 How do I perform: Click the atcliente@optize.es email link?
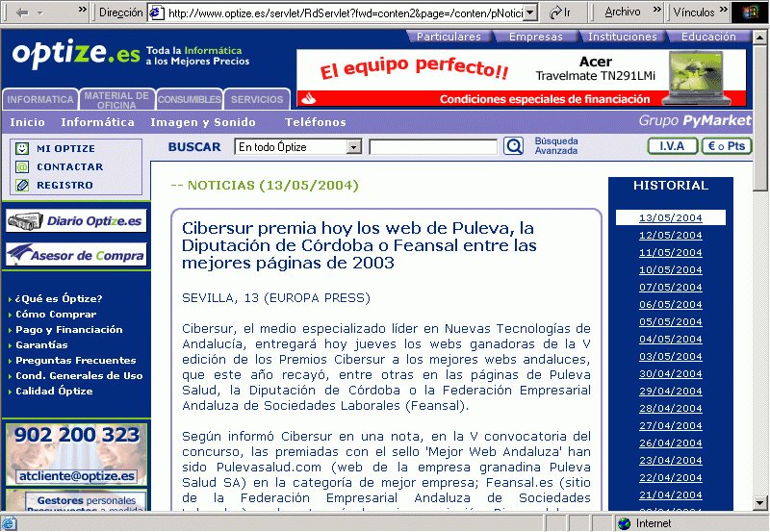click(77, 476)
